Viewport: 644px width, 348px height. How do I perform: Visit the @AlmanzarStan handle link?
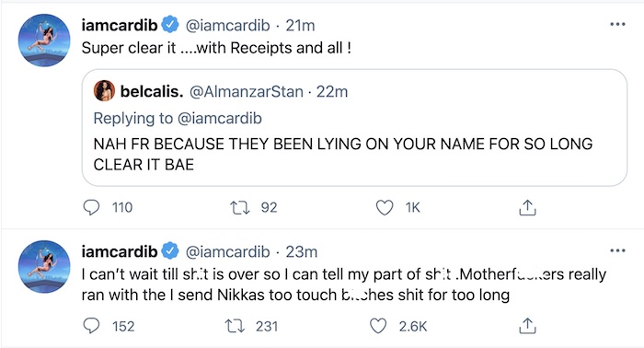pos(246,92)
